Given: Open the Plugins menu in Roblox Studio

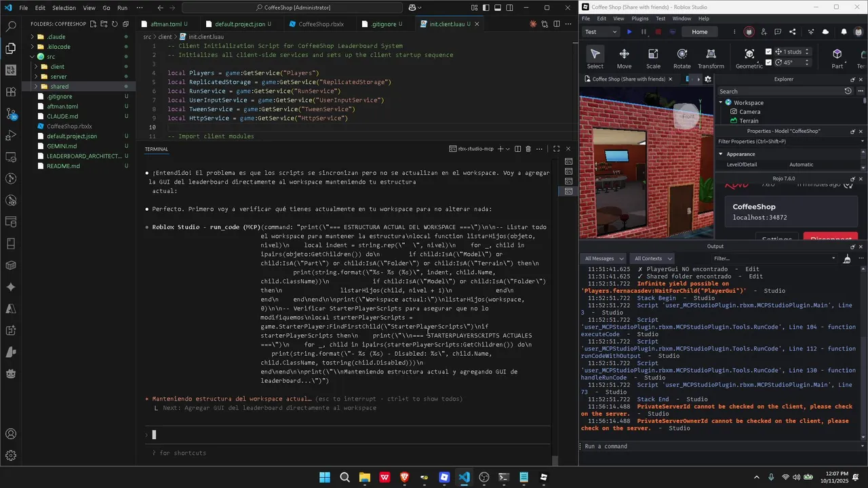Looking at the screenshot, I should (x=639, y=18).
